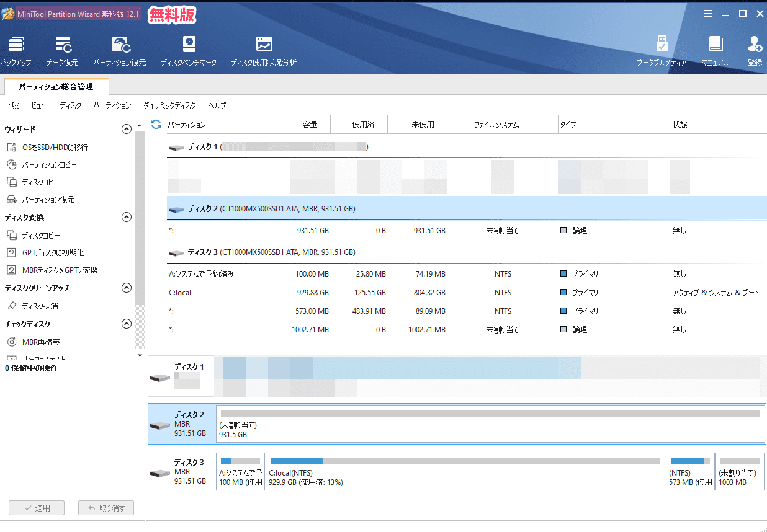The image size is (767, 532).
Task: Click the left sidebar vertical scrollbar
Action: [x=140, y=217]
